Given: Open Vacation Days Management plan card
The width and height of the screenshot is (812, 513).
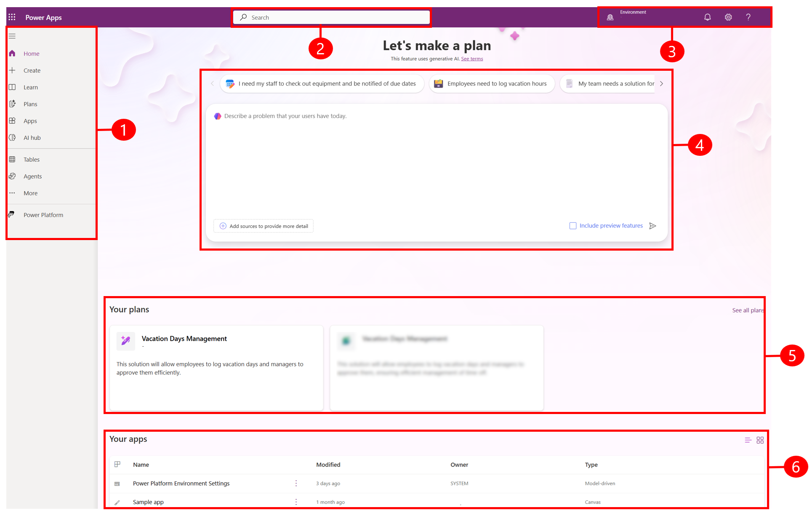Looking at the screenshot, I should tap(184, 339).
